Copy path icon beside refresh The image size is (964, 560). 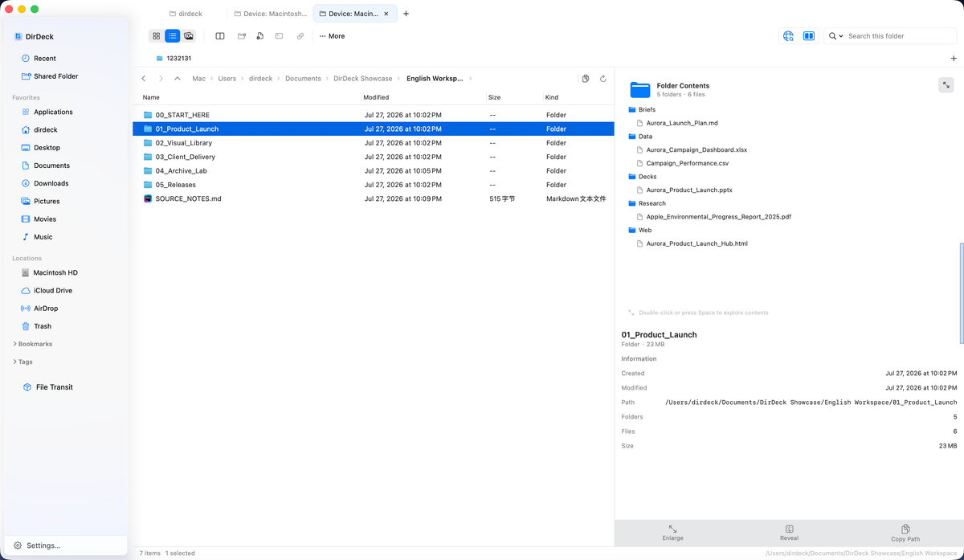[x=586, y=79]
